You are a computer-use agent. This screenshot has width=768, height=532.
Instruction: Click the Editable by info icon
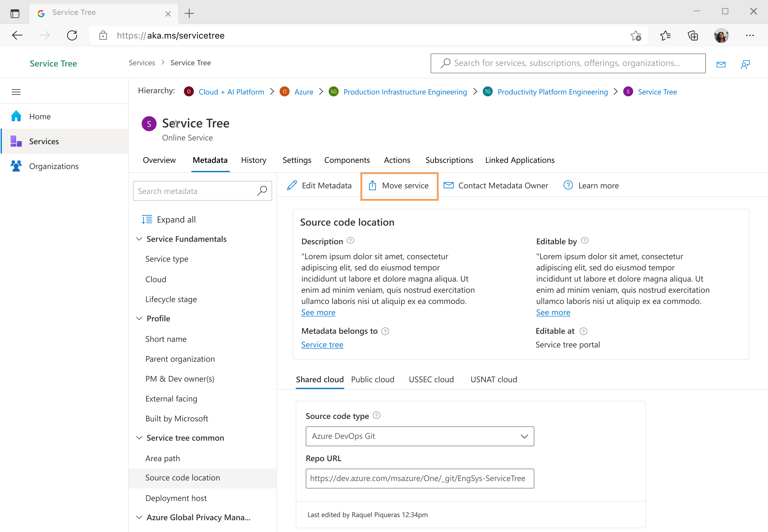click(x=585, y=240)
